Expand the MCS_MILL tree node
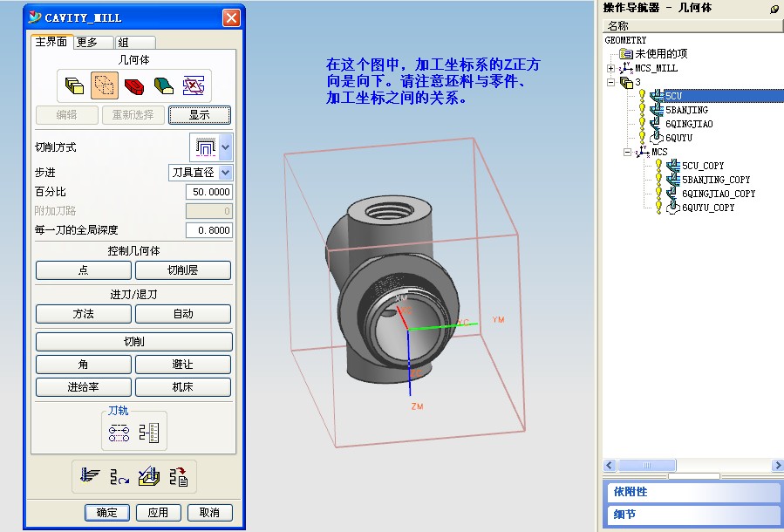This screenshot has width=784, height=532. coord(610,69)
